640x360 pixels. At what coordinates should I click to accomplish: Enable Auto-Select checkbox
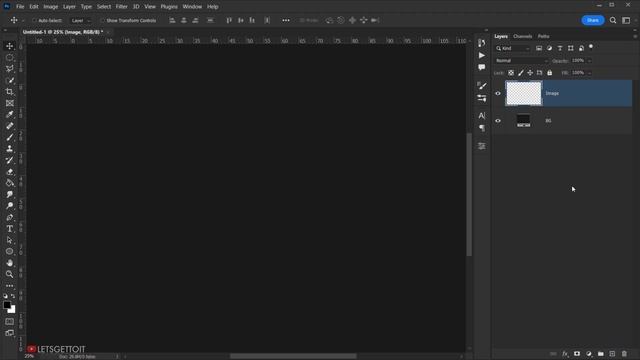coord(34,20)
